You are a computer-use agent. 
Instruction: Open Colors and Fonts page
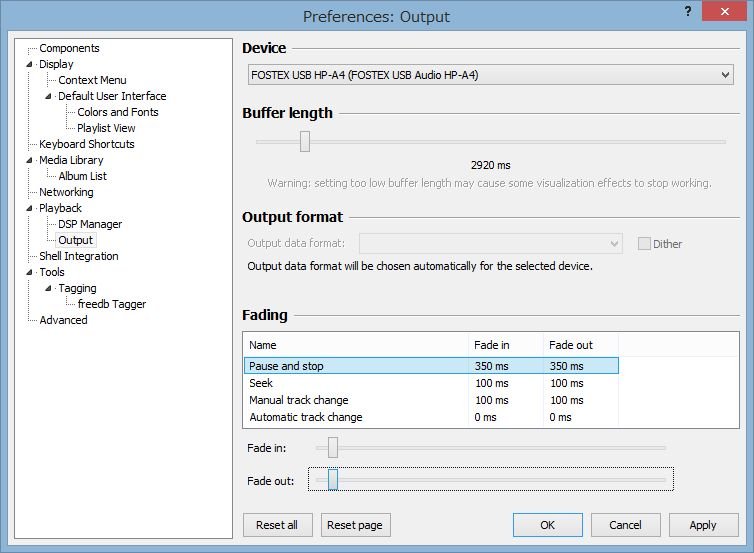point(118,112)
